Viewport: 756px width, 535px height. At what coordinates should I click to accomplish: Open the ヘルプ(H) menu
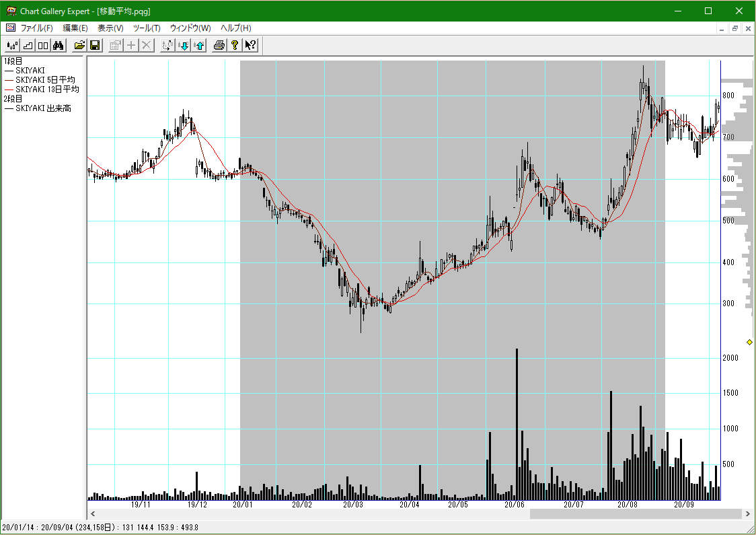pyautogui.click(x=236, y=28)
